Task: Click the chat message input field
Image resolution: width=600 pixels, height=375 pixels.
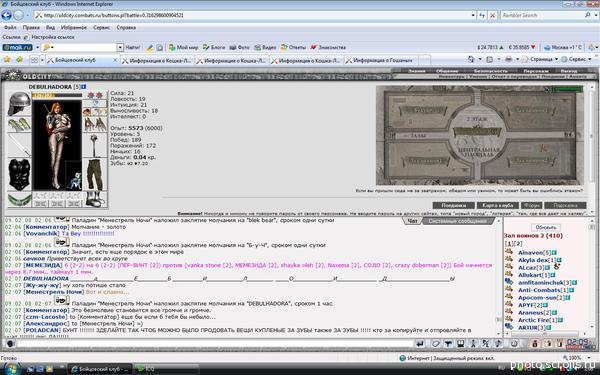Action: click(x=215, y=344)
